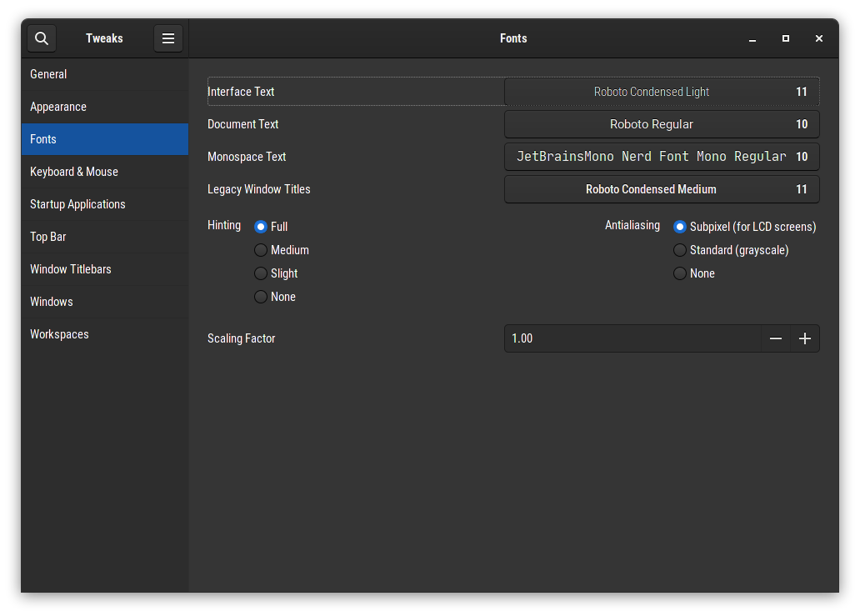Select Medium hinting radio button
Viewport: 860px width, 616px height.
(261, 250)
